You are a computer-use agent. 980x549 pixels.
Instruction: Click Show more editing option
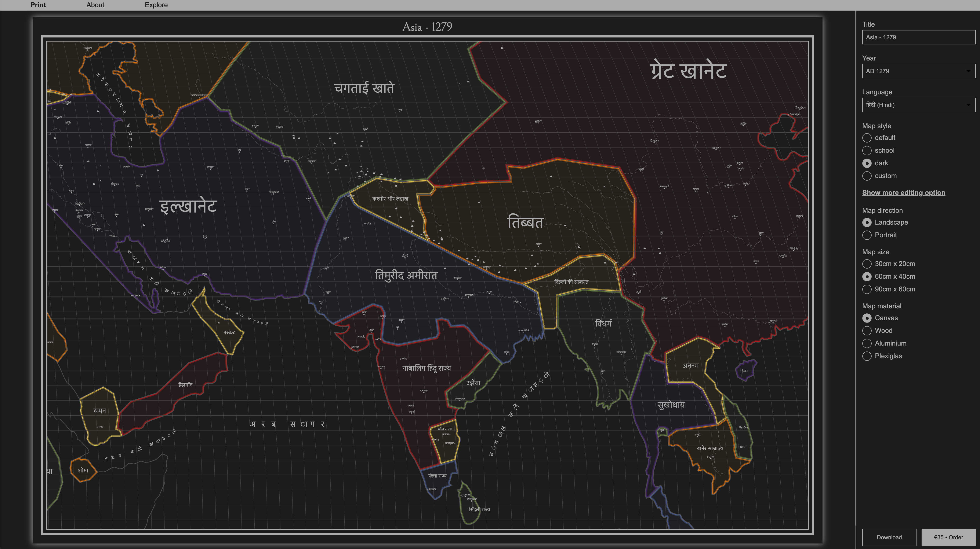point(904,193)
